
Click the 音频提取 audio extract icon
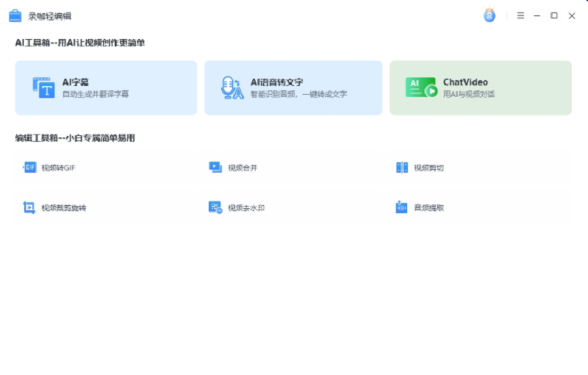pos(401,207)
